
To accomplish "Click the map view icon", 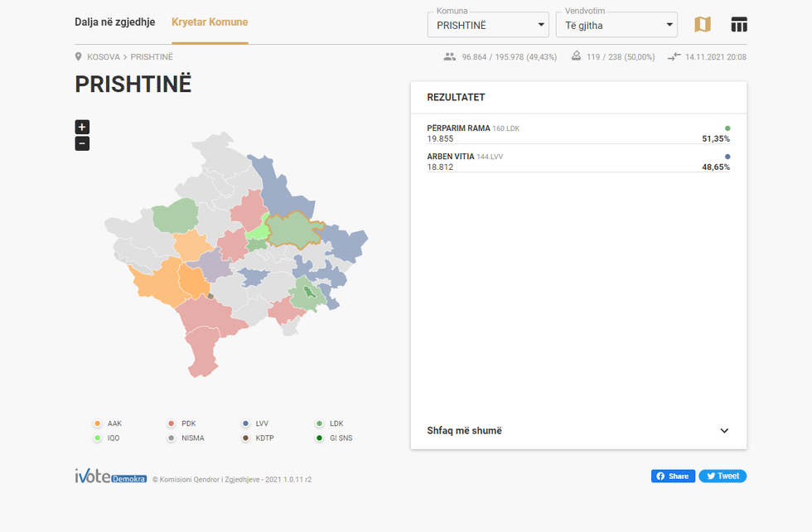I will click(702, 25).
